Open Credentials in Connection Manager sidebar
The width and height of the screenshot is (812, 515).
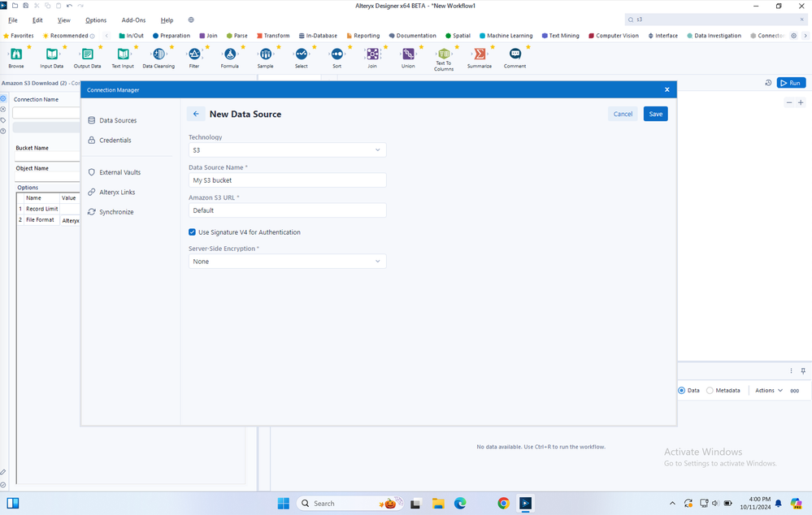[109, 141]
